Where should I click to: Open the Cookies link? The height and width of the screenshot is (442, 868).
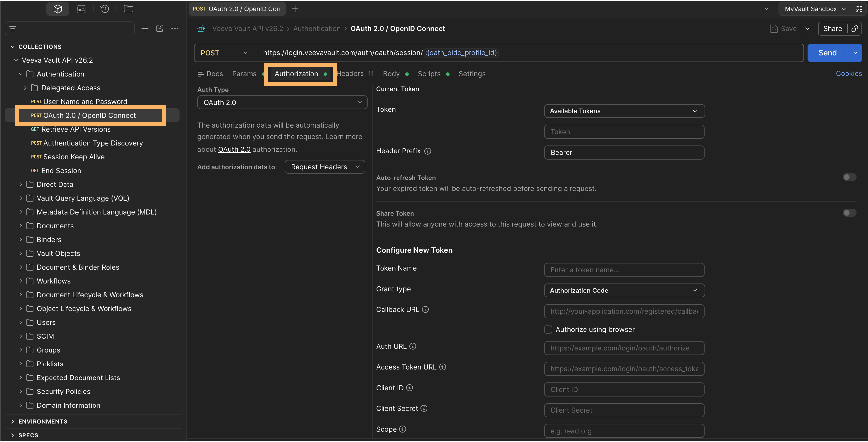point(849,73)
